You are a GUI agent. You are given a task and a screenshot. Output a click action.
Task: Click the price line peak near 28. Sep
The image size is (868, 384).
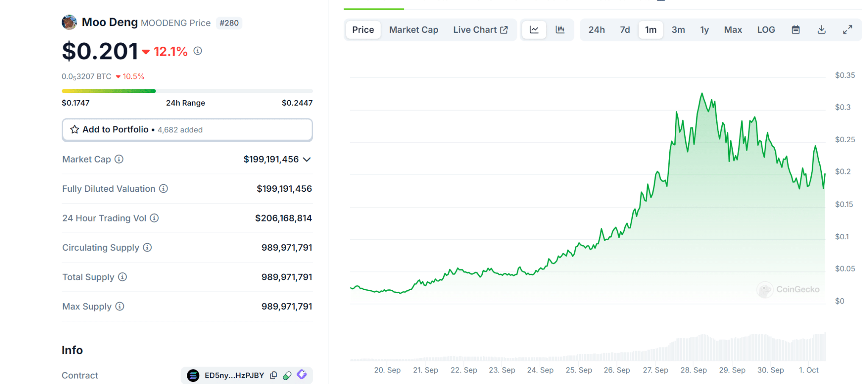click(x=702, y=93)
